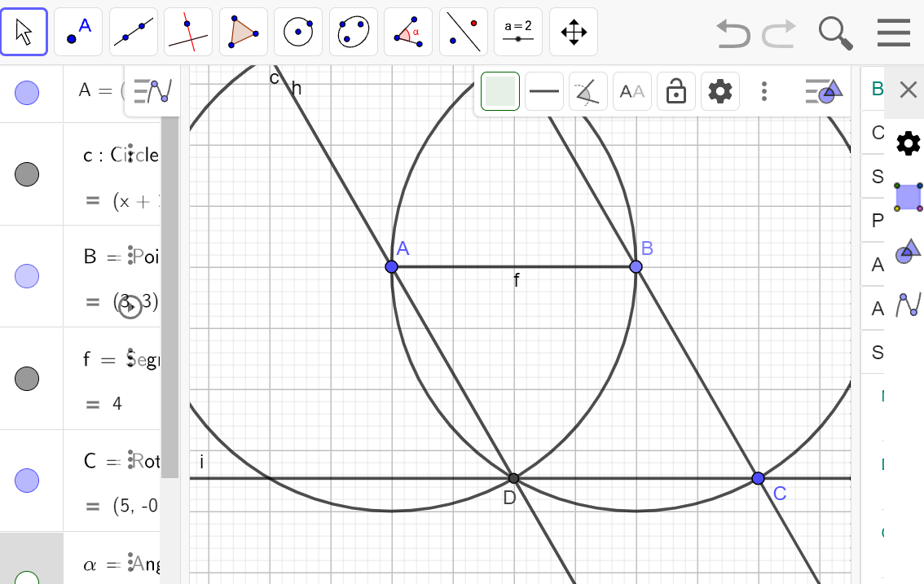Click segment f label on canvas
The width and height of the screenshot is (924, 584).
point(517,279)
